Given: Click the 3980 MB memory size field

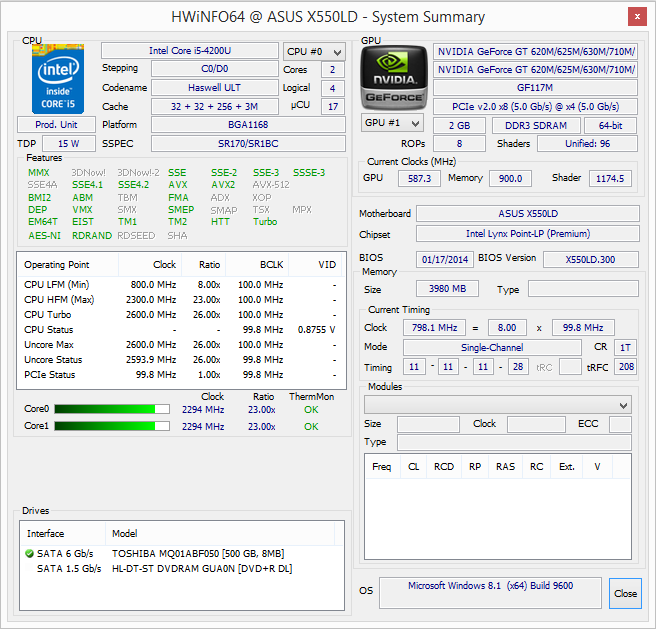Looking at the screenshot, I should coord(447,289).
